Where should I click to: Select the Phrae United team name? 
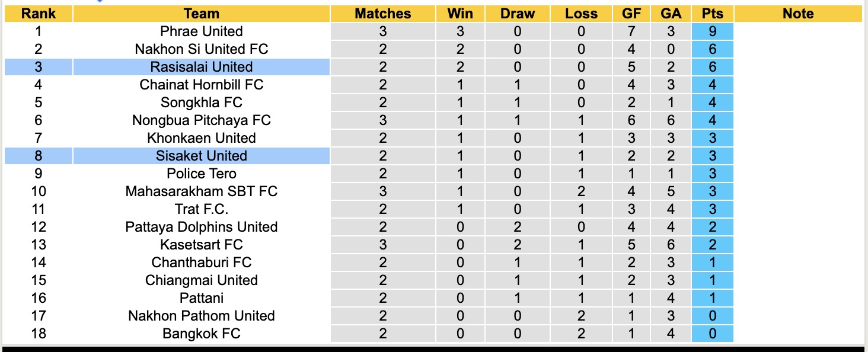201,31
